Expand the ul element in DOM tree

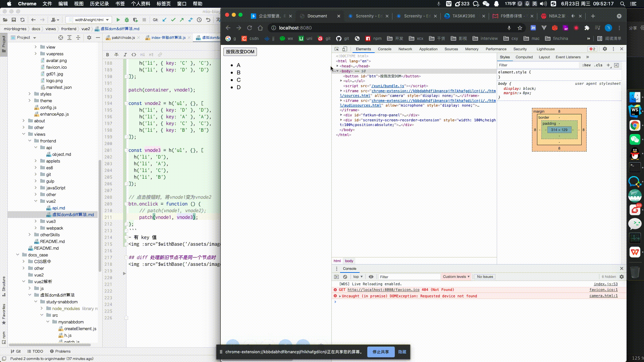pos(341,81)
